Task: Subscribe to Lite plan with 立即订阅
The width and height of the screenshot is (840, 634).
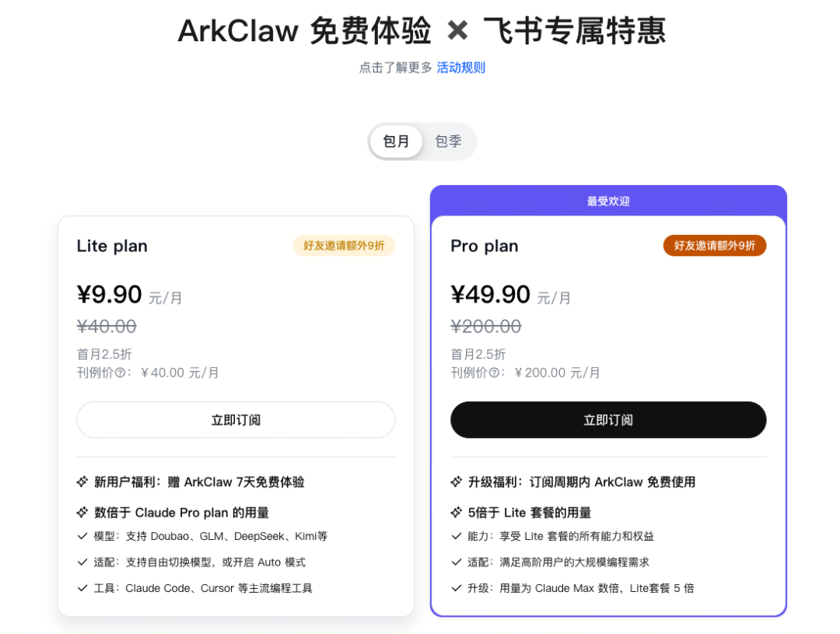Action: (x=236, y=420)
